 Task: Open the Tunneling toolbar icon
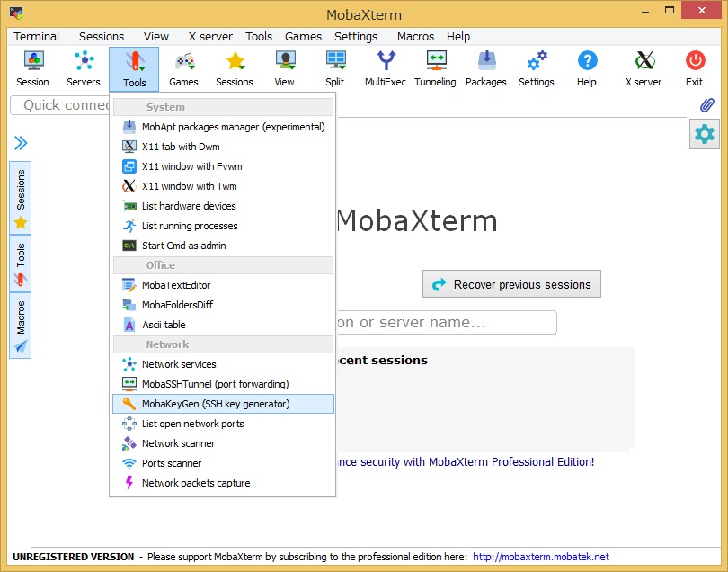click(436, 68)
